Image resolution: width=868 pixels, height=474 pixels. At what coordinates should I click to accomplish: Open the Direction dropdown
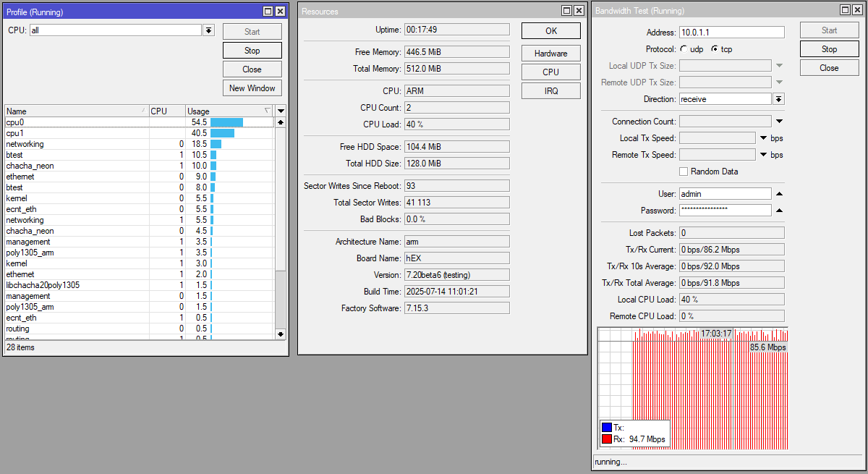(x=779, y=99)
